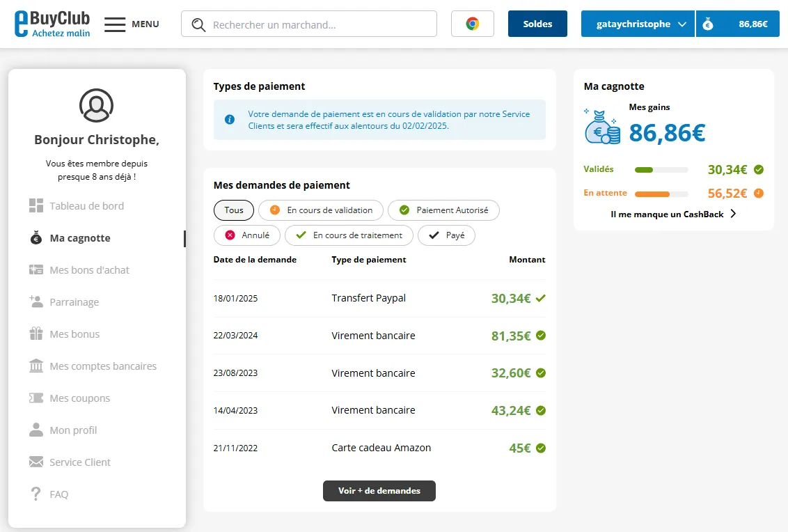The height and width of the screenshot is (532, 788).
Task: Click the Mon profil person icon
Action: [x=36, y=430]
